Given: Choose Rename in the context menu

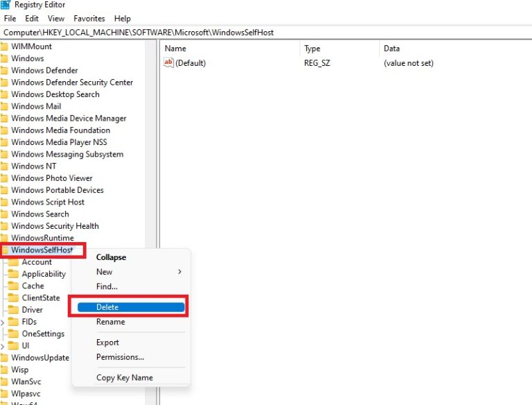Looking at the screenshot, I should coord(111,322).
